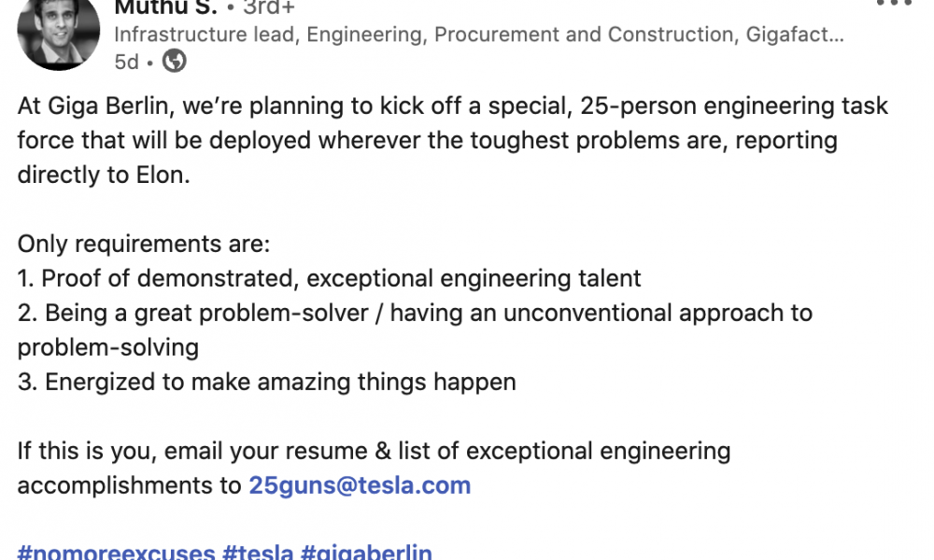Open the Muthu S. profile name link
Screen dimensions: 934x560
pyautogui.click(x=165, y=7)
